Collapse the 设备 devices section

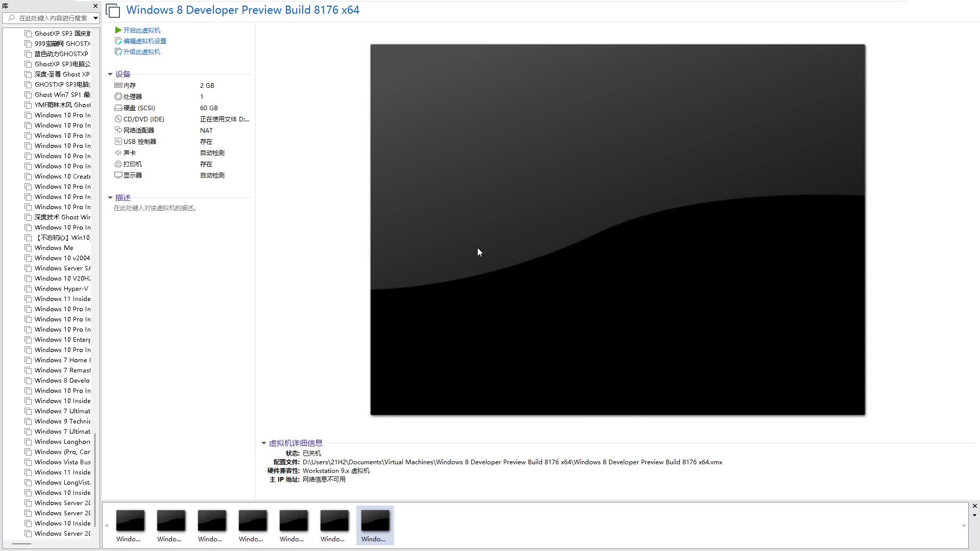pyautogui.click(x=110, y=74)
